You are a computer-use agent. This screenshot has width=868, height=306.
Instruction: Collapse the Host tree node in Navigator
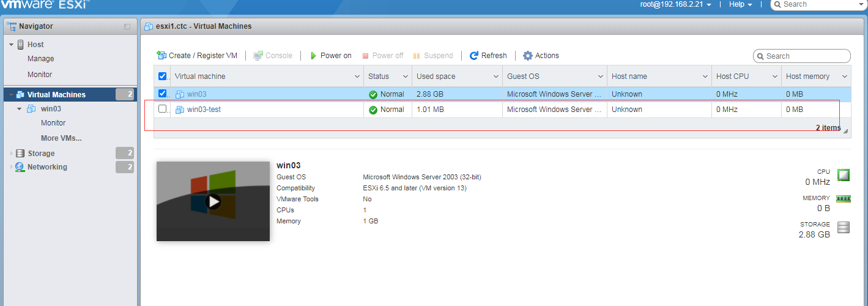(x=11, y=45)
